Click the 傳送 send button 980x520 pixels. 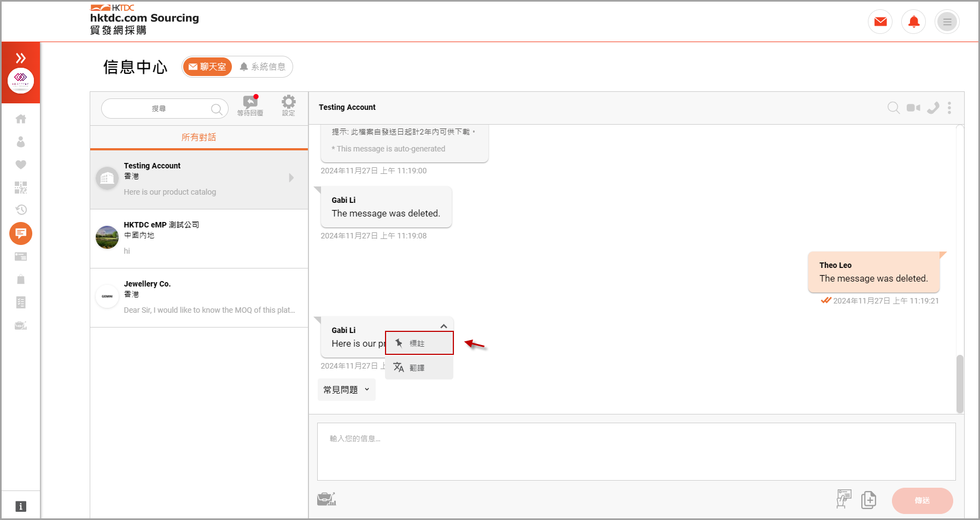922,500
